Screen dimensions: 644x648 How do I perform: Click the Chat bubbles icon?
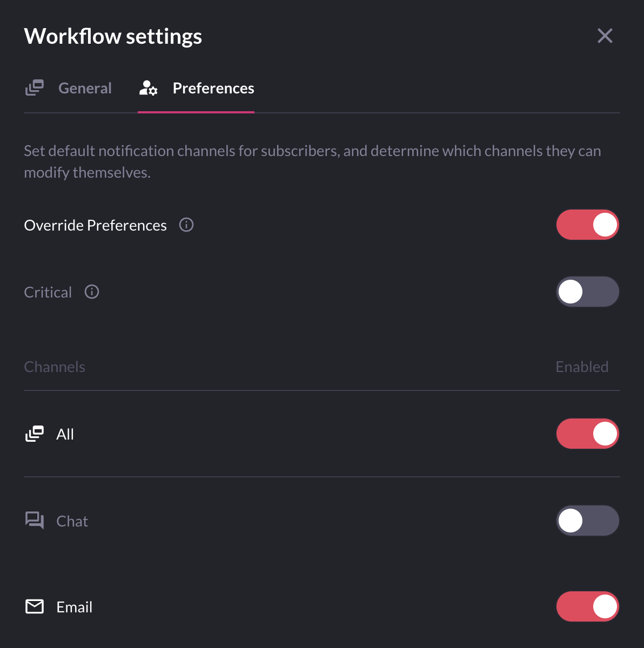coord(35,521)
